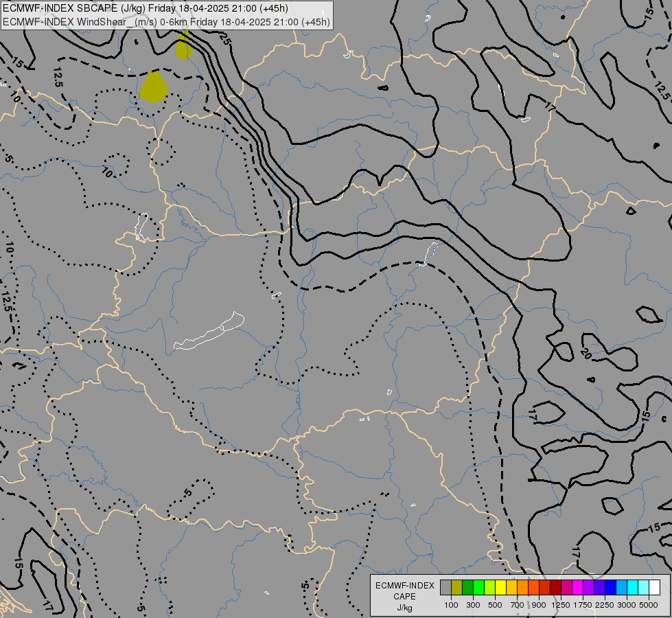
Task: Click the legend tick value 2250
Action: [x=605, y=605]
